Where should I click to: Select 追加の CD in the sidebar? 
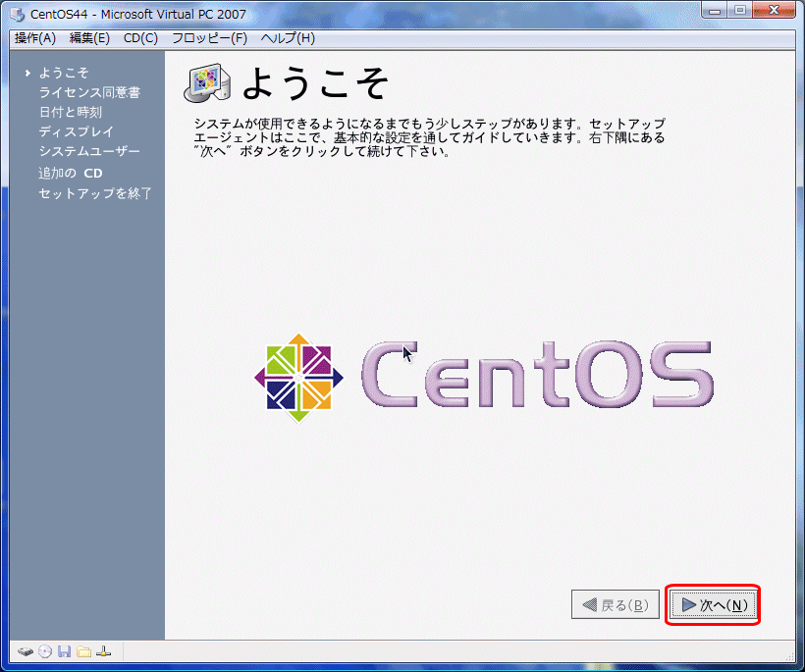(x=71, y=174)
